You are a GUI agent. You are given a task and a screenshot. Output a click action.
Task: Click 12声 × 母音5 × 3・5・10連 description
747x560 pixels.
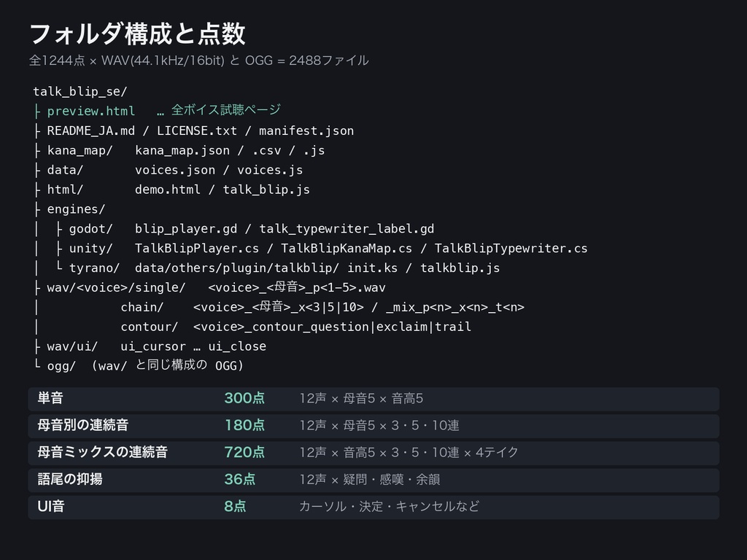379,425
